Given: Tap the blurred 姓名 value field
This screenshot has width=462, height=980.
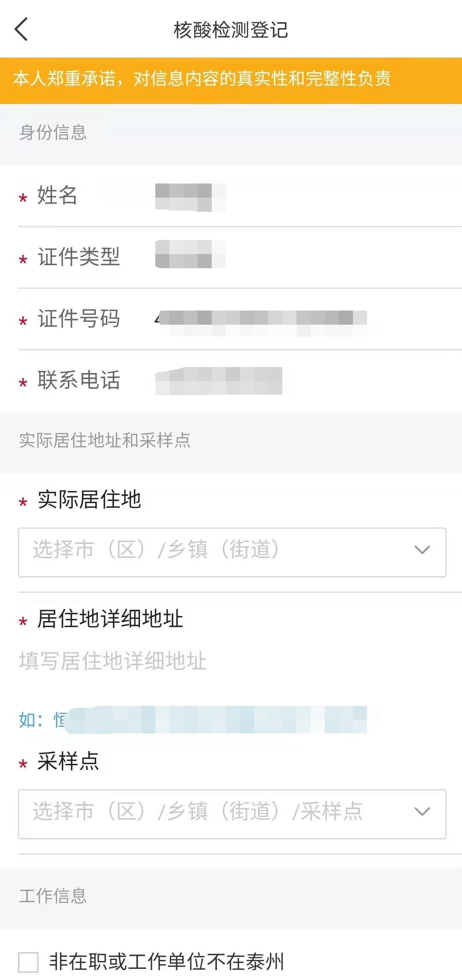Looking at the screenshot, I should click(x=190, y=197).
